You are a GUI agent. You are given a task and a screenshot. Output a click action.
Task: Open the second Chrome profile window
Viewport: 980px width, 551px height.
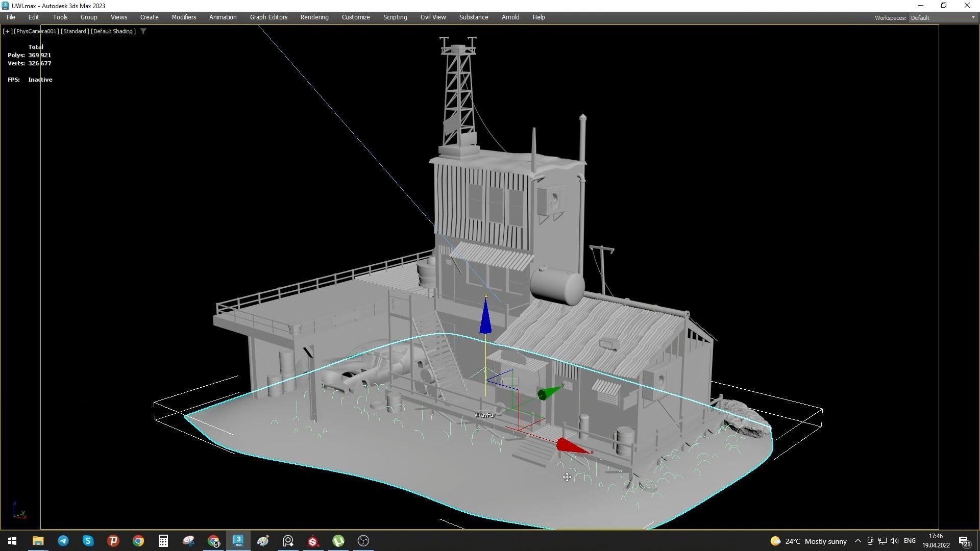[x=213, y=541]
